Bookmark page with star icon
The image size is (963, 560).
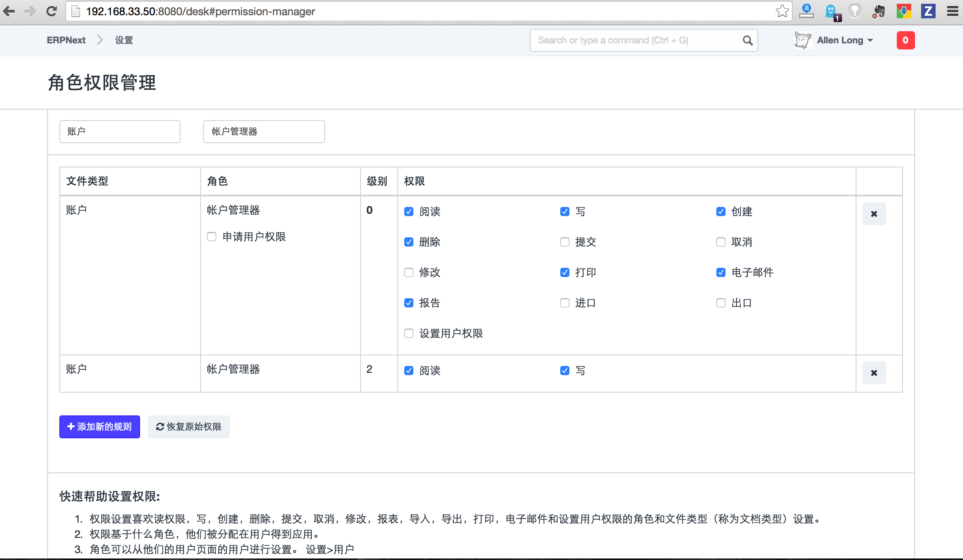click(782, 11)
